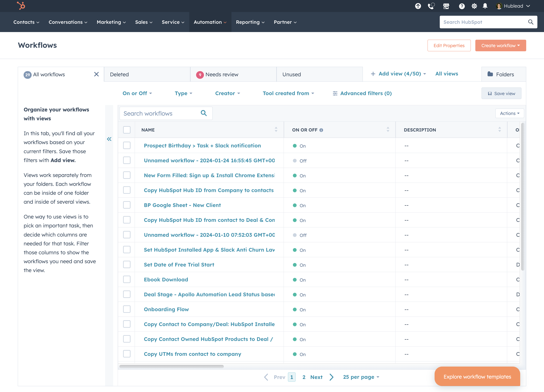Screen dimensions: 544x392
Task: Switch to the Deleted tab
Action: point(147,74)
